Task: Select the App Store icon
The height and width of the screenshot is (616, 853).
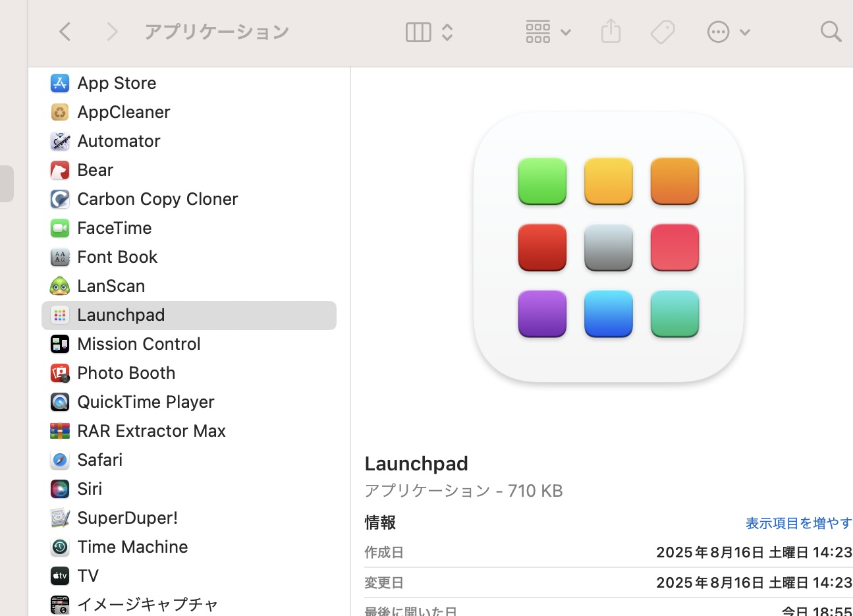Action: 60,83
